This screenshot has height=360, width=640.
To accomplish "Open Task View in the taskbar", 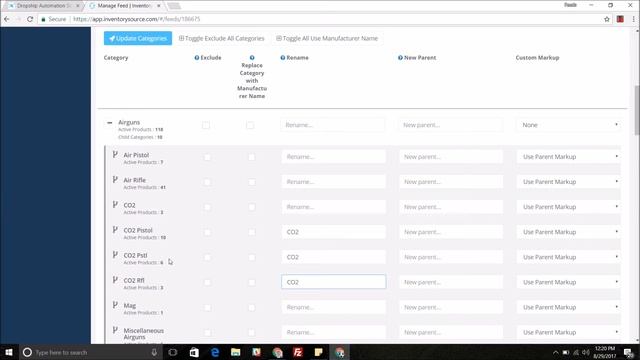I will coord(173,352).
